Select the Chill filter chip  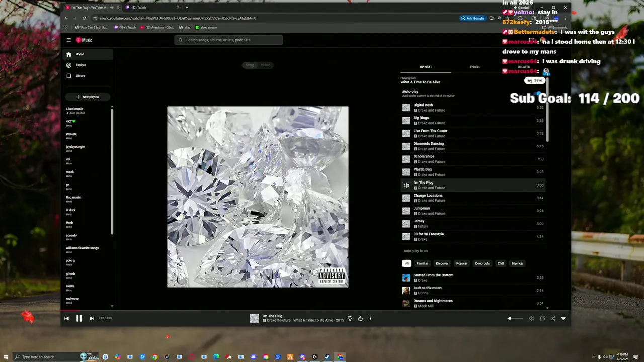501,263
